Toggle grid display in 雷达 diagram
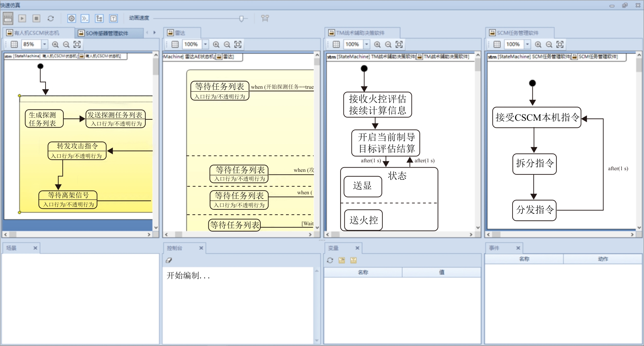 coord(175,45)
